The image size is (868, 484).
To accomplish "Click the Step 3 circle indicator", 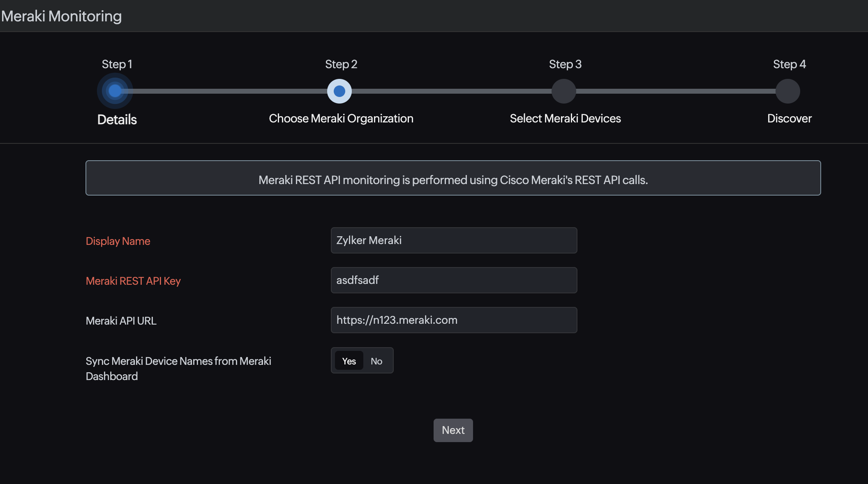I will pyautogui.click(x=564, y=91).
